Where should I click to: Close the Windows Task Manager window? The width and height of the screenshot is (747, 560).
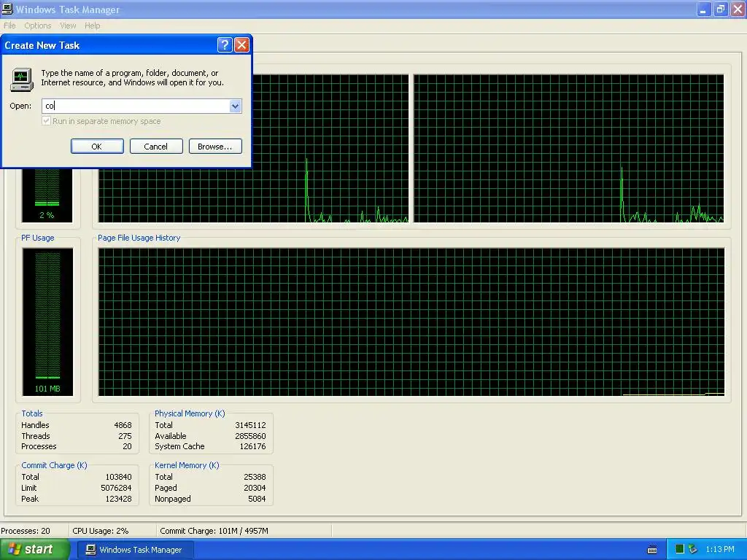738,9
